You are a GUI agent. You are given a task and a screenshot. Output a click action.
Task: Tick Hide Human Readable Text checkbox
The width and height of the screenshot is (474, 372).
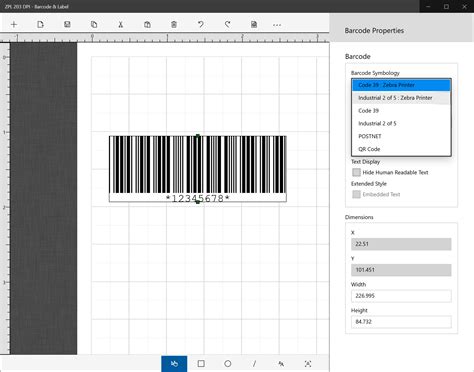coord(356,172)
